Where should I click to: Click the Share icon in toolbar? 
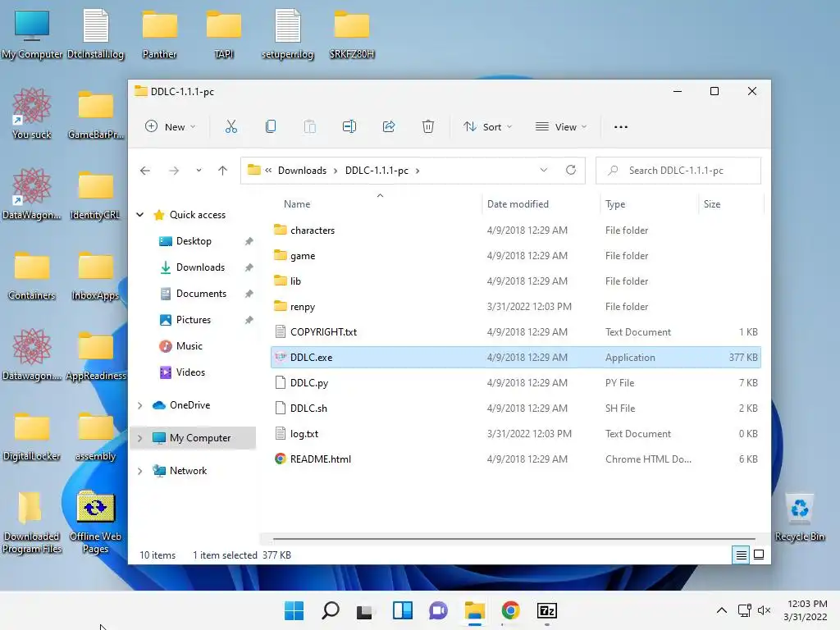389,127
